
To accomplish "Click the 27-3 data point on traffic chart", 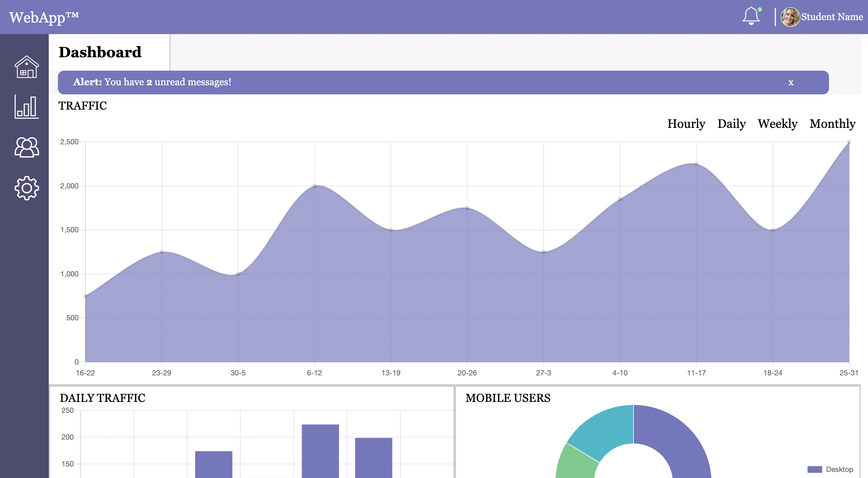I will (543, 252).
